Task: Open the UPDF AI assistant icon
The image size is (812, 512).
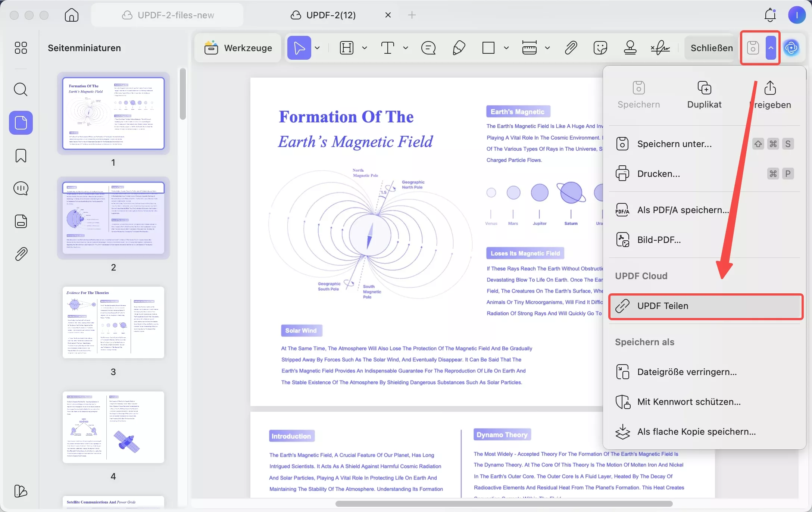Action: point(791,48)
